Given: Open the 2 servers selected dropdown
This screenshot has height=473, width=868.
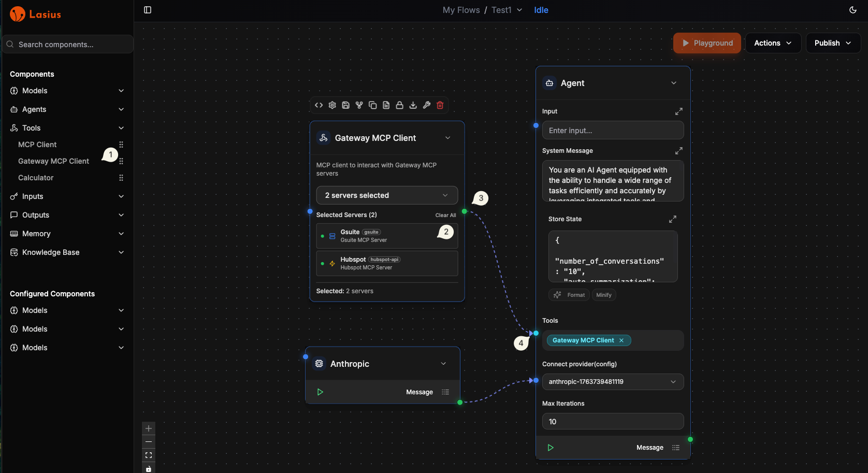Looking at the screenshot, I should [386, 195].
